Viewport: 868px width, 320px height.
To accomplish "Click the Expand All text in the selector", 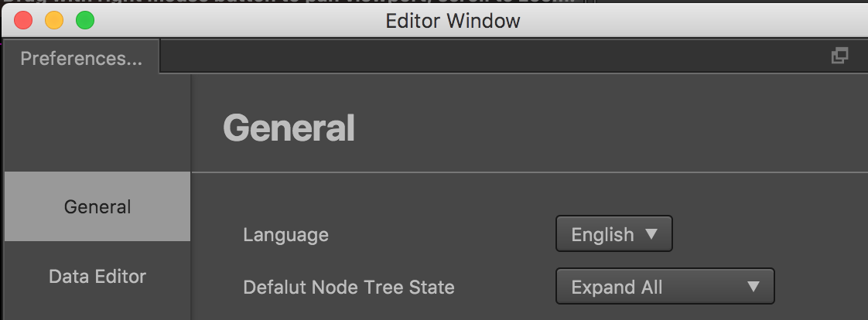I will click(x=617, y=288).
